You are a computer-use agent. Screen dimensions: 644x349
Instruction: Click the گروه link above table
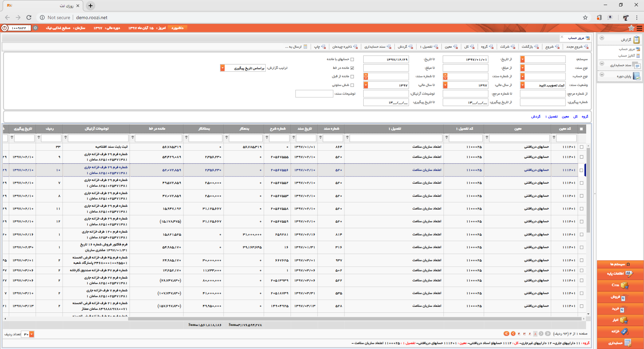pos(585,116)
